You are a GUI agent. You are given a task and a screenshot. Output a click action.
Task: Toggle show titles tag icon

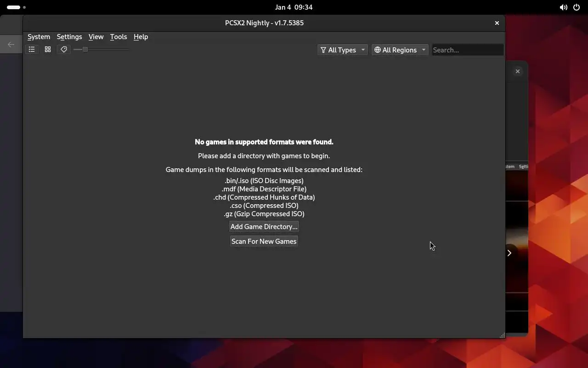(64, 50)
